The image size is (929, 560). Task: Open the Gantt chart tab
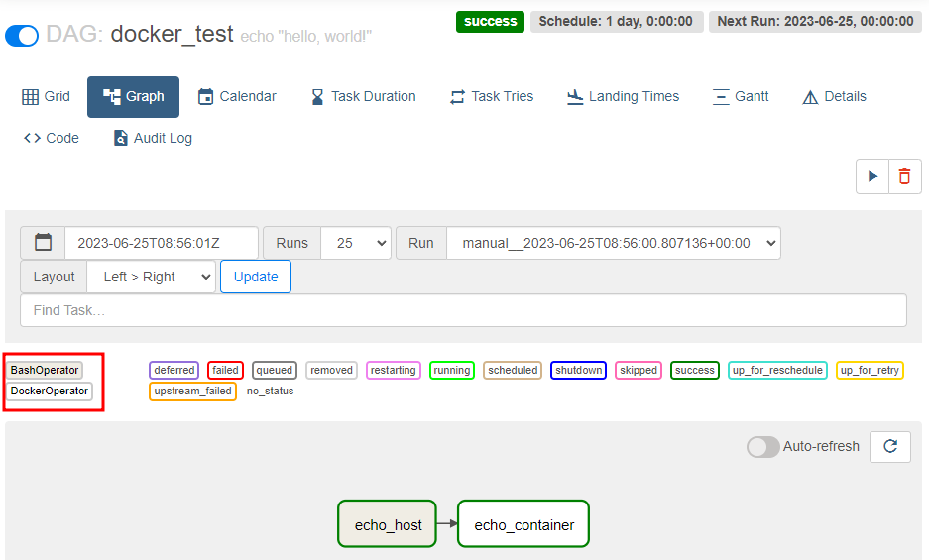(741, 96)
